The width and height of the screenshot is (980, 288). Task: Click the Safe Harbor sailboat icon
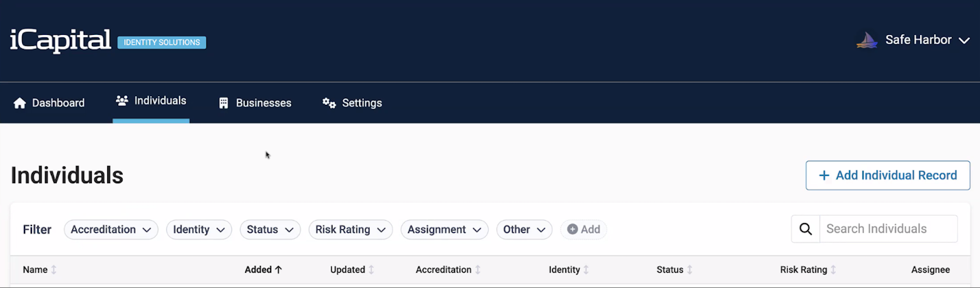click(867, 40)
